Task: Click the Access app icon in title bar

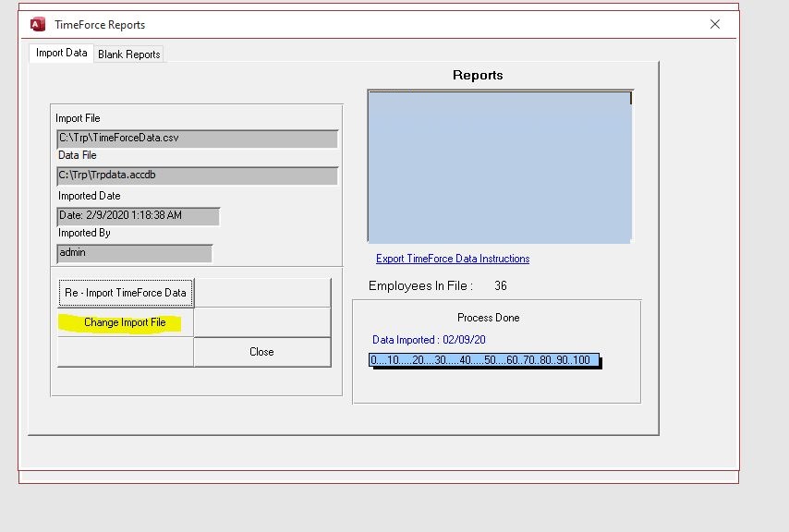Action: click(x=38, y=24)
